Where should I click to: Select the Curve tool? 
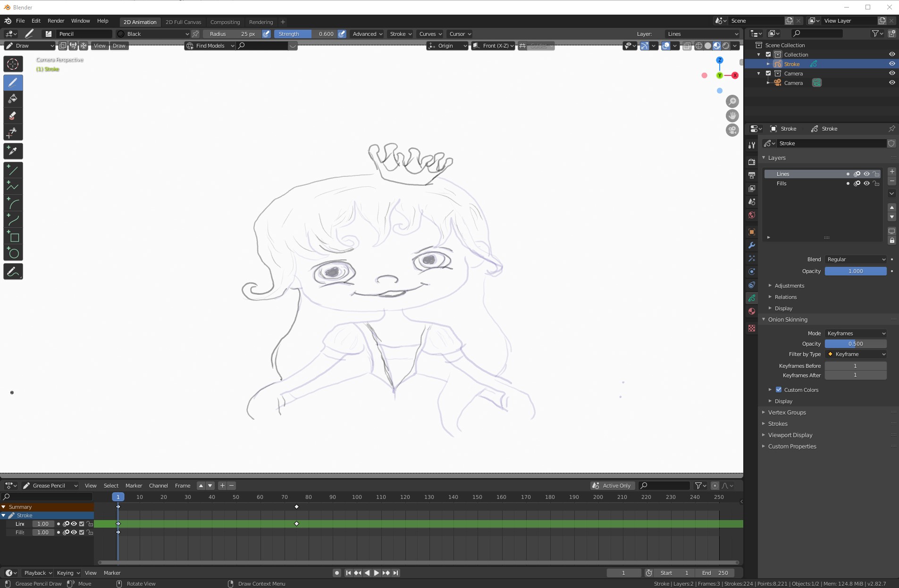click(13, 220)
